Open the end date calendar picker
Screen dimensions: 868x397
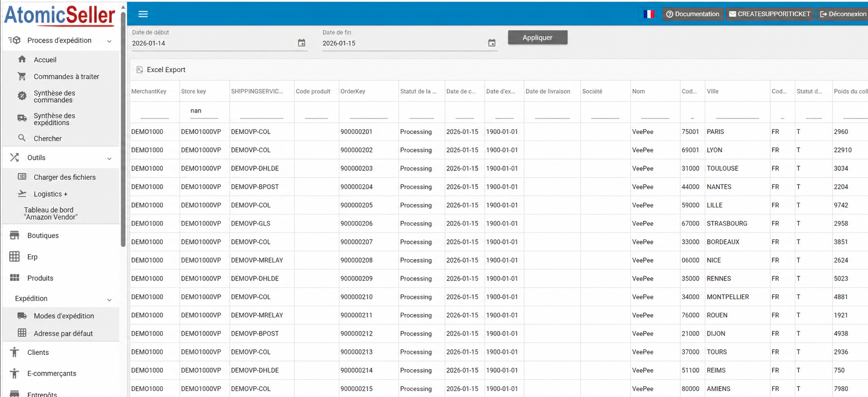(492, 43)
